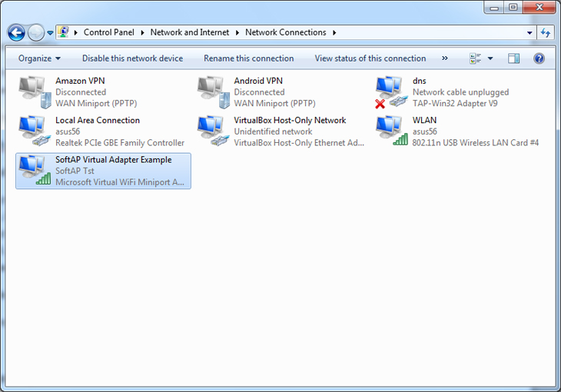Open the Organize menu
This screenshot has width=561, height=392.
39,58
